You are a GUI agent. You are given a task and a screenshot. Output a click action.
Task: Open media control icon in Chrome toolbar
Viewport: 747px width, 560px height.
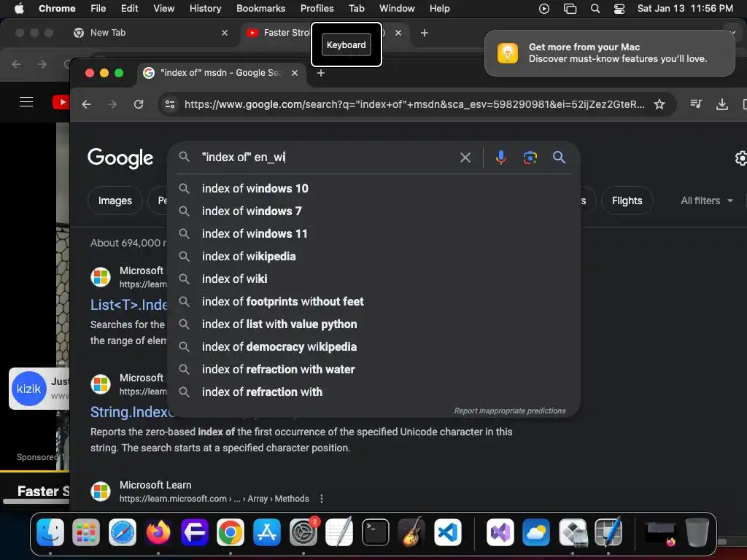(x=696, y=104)
